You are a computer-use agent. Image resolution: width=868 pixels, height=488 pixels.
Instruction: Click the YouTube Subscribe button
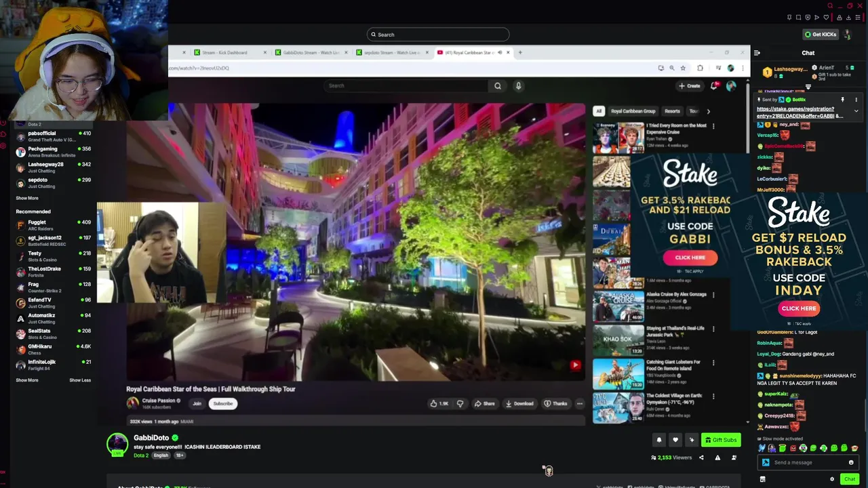[223, 403]
